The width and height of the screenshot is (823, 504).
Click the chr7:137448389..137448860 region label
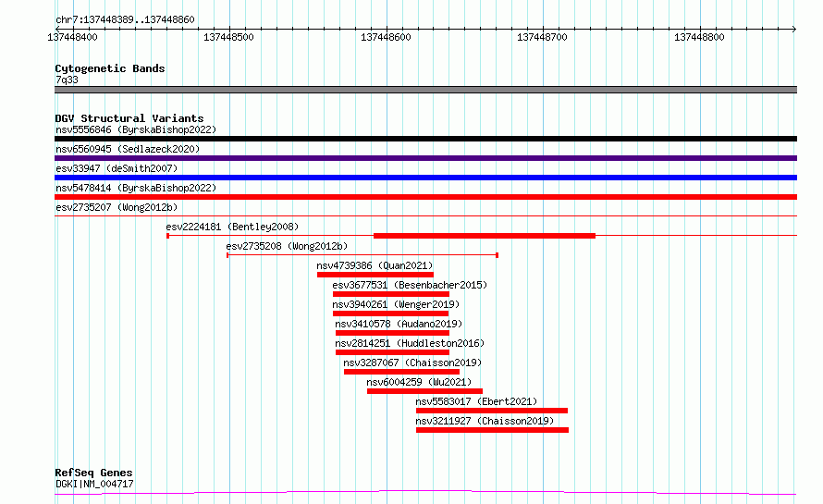point(125,20)
